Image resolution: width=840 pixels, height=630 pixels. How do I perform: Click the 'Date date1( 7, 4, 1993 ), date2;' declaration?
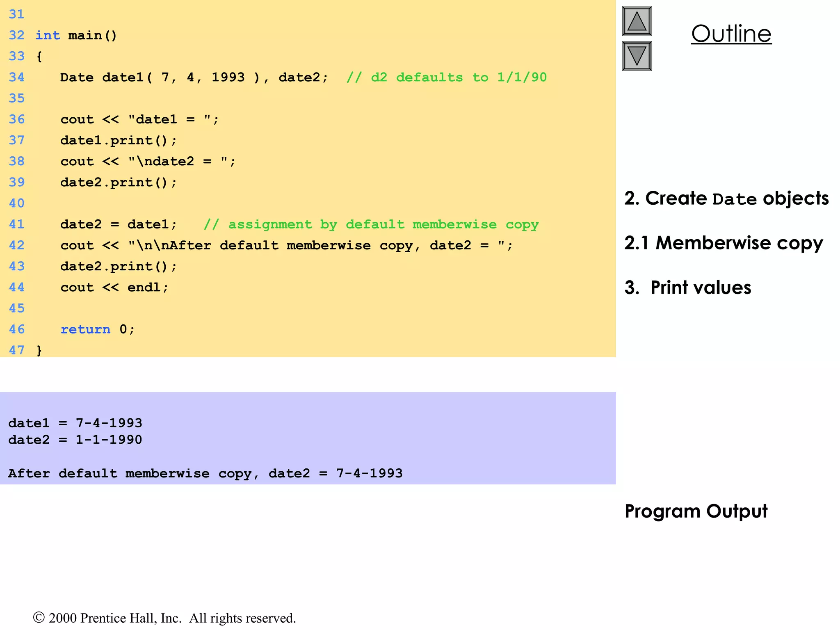194,78
